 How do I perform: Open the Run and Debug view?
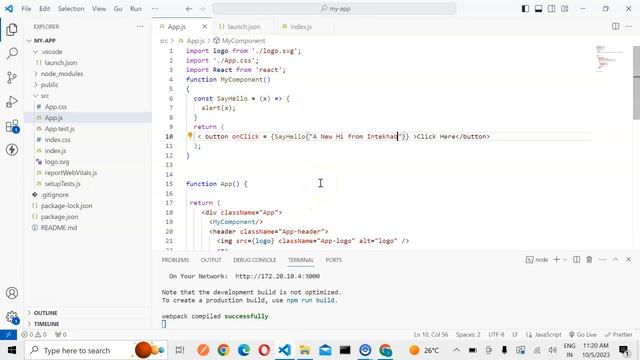[12, 102]
